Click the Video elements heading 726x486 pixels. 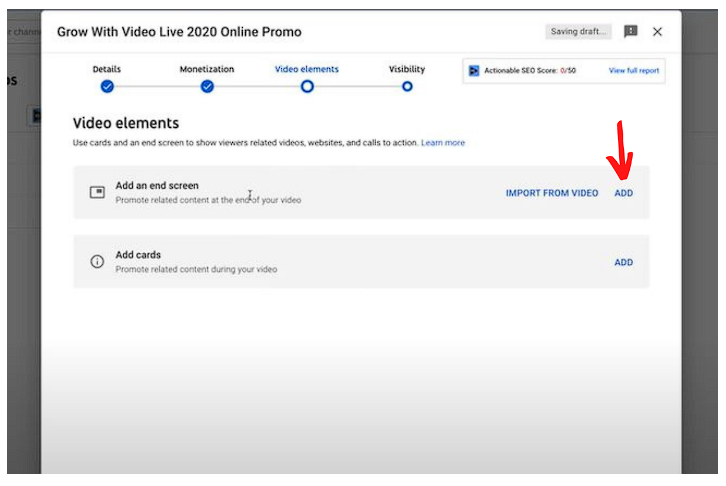pos(125,123)
